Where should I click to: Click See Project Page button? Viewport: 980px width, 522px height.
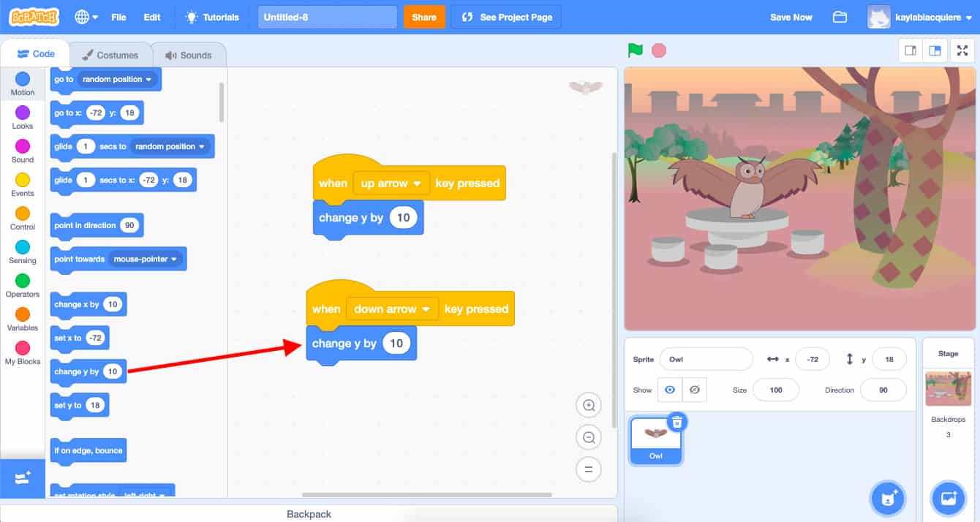(x=506, y=17)
